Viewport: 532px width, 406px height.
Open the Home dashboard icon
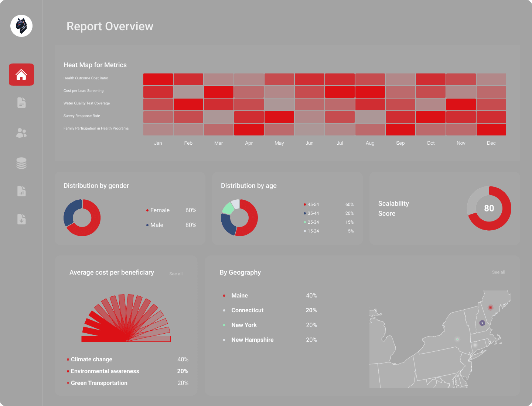21,75
